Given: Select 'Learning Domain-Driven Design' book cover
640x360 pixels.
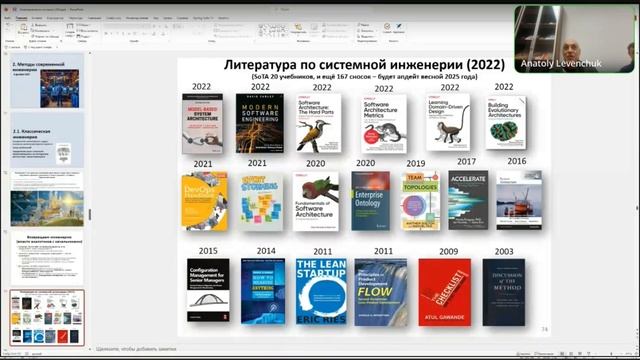Looking at the screenshot, I should point(448,122).
